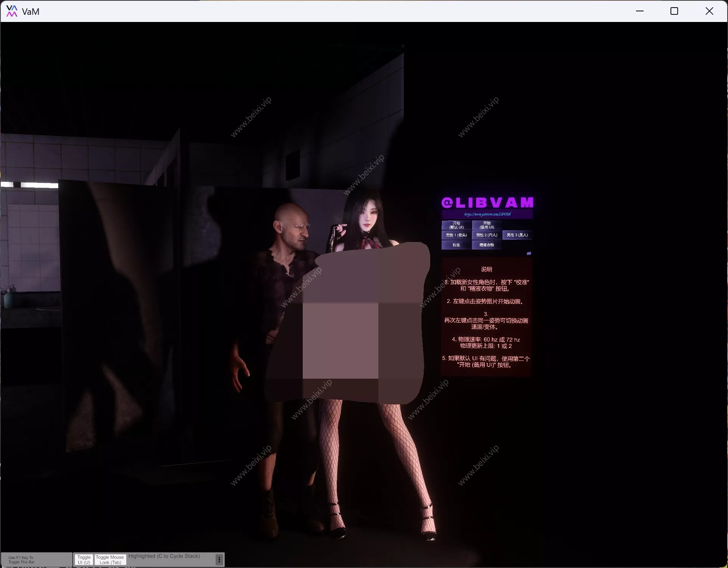Viewport: 728px width, 568px height.
Task: Click the 开始 (备用 UI) start button
Action: pyautogui.click(x=487, y=225)
